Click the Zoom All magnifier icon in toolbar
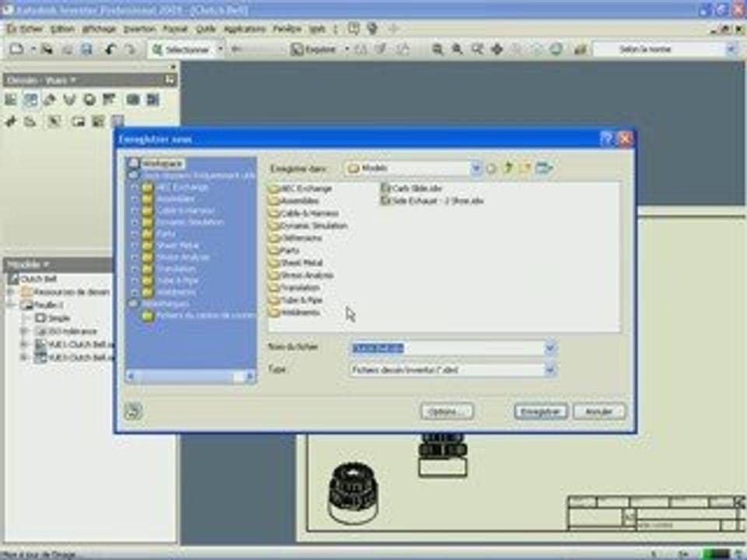 (437, 49)
